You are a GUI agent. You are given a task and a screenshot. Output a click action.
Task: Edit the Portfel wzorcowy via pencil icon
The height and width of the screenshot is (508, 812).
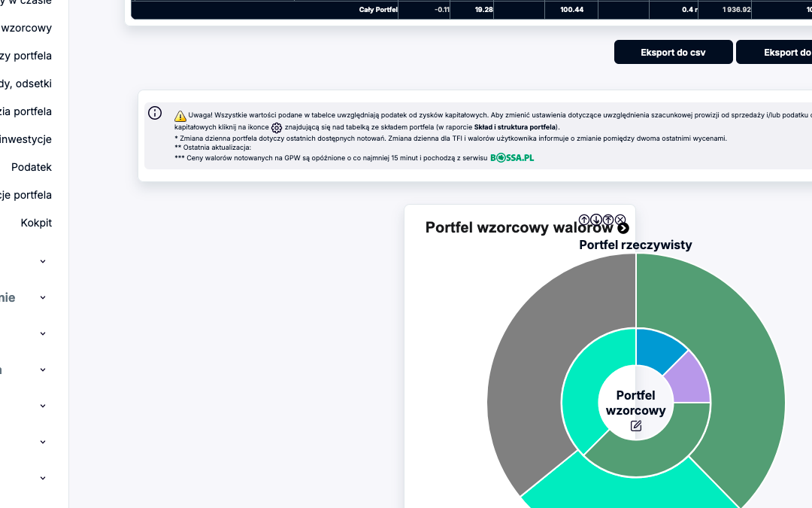[x=636, y=426]
